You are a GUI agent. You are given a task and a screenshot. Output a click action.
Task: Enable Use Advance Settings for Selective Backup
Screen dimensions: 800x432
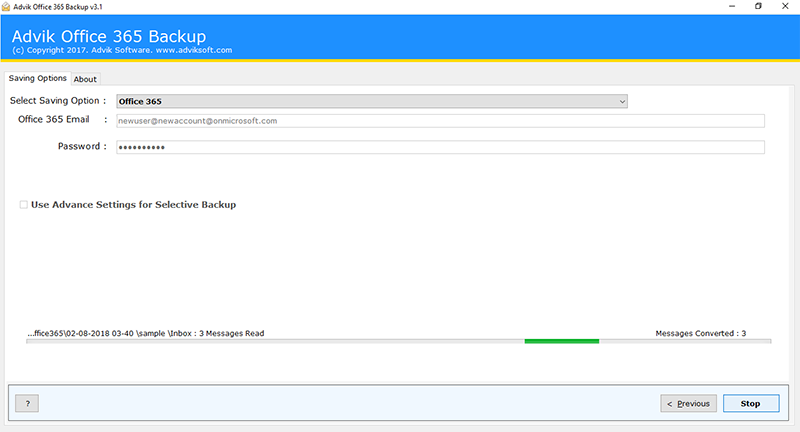(23, 205)
